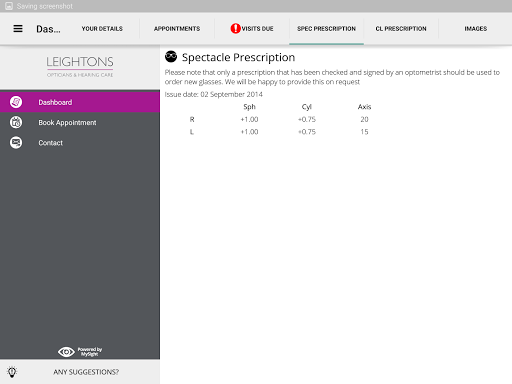Click the red Visits Due alert icon
This screenshot has height=384, width=512.
tap(235, 29)
